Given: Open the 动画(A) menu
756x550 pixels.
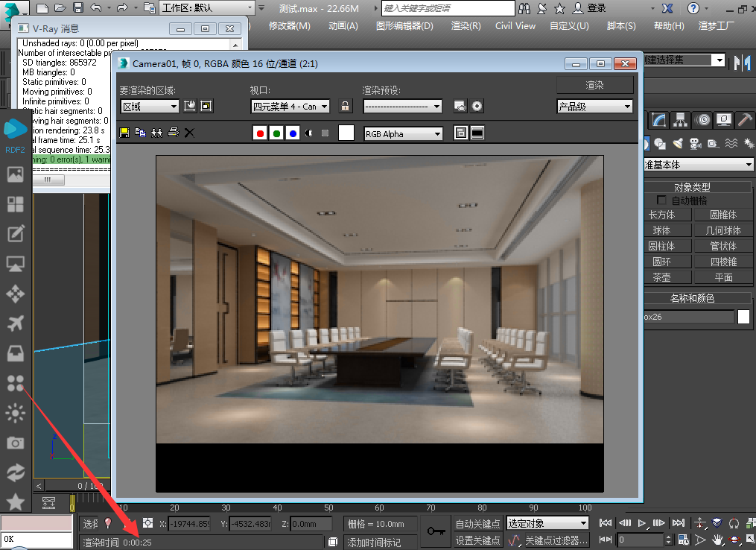Looking at the screenshot, I should (343, 26).
